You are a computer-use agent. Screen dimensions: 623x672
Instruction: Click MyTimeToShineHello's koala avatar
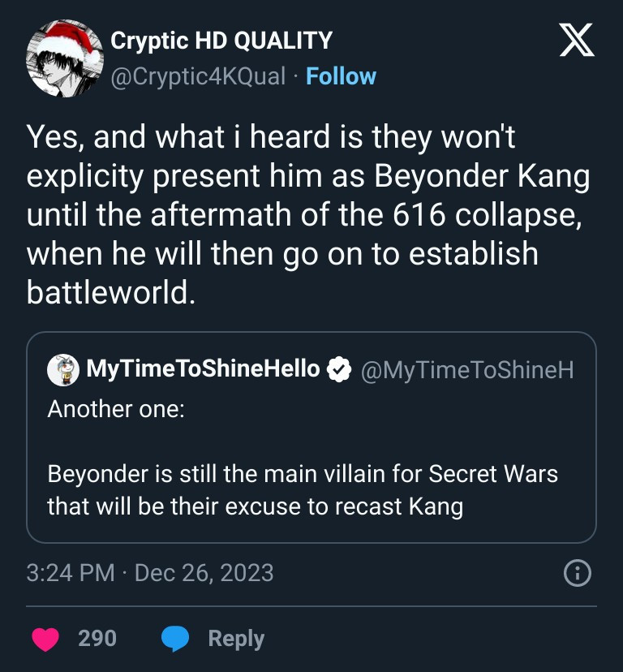coord(57,369)
